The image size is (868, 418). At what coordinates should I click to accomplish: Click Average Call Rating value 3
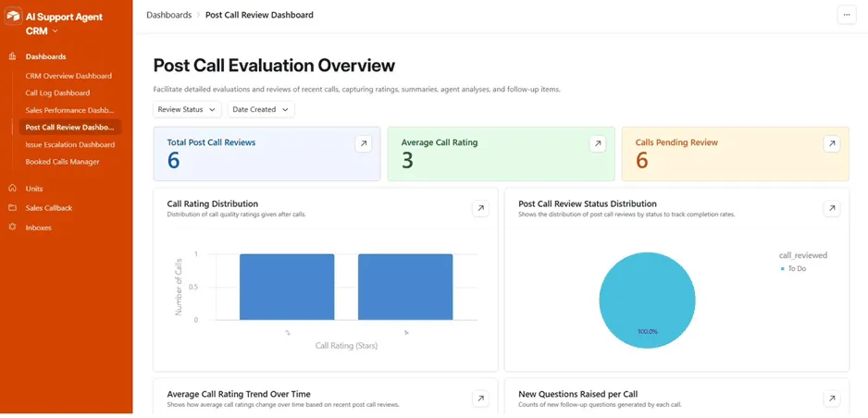(x=407, y=161)
